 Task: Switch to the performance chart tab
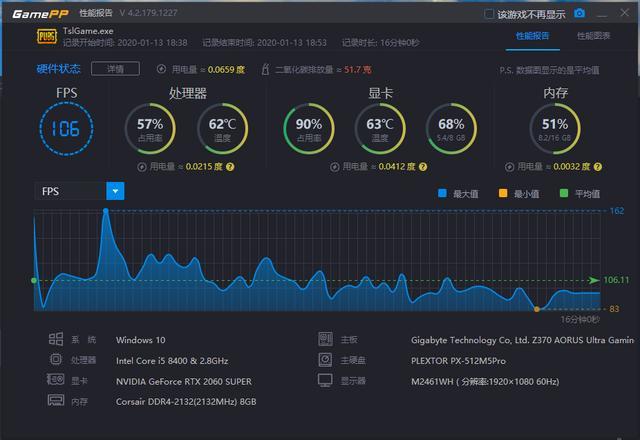point(593,36)
